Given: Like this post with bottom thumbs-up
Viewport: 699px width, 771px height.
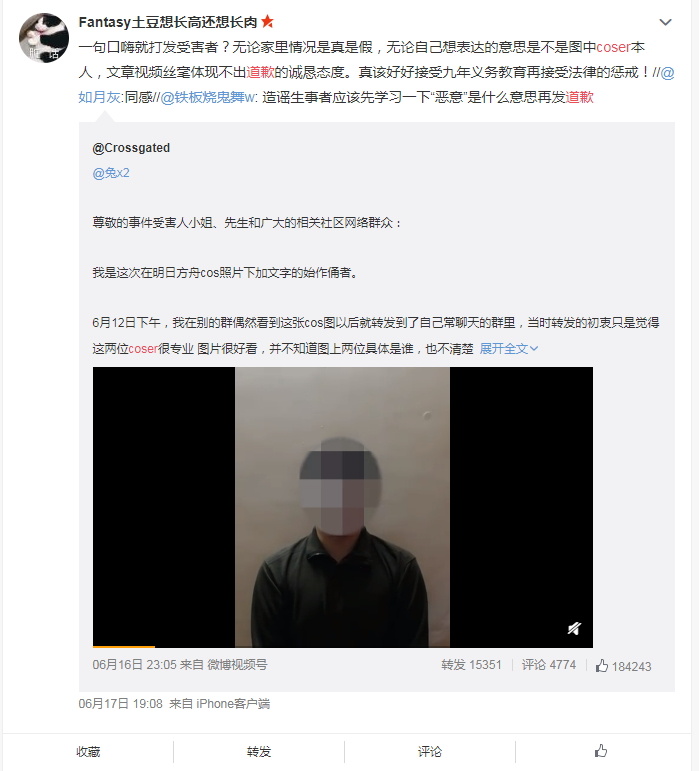Looking at the screenshot, I should pos(601,751).
